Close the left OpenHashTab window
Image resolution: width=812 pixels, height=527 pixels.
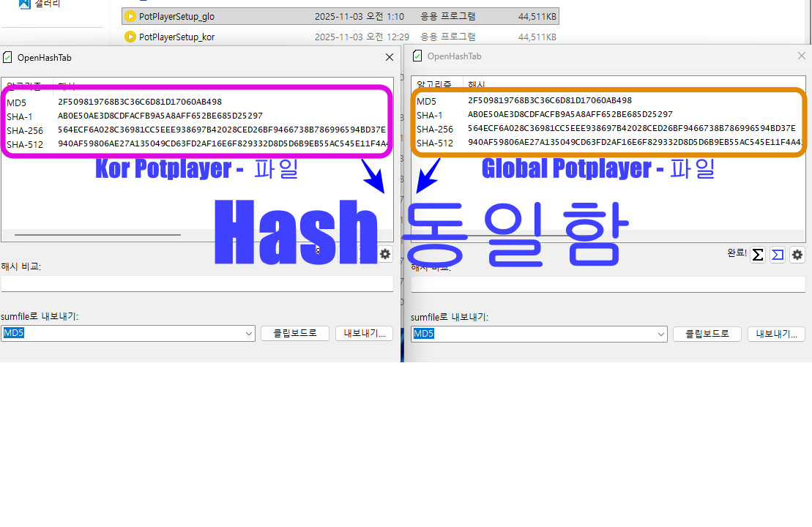point(390,57)
